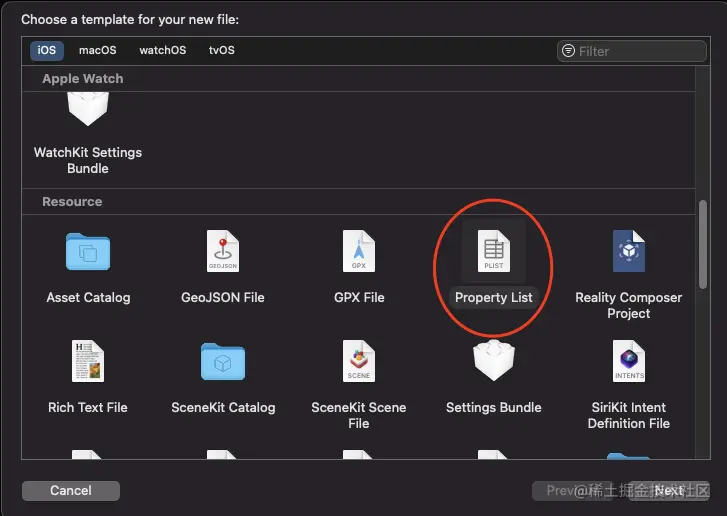
Task: Select the Asset Catalog folder icon
Action: point(88,251)
